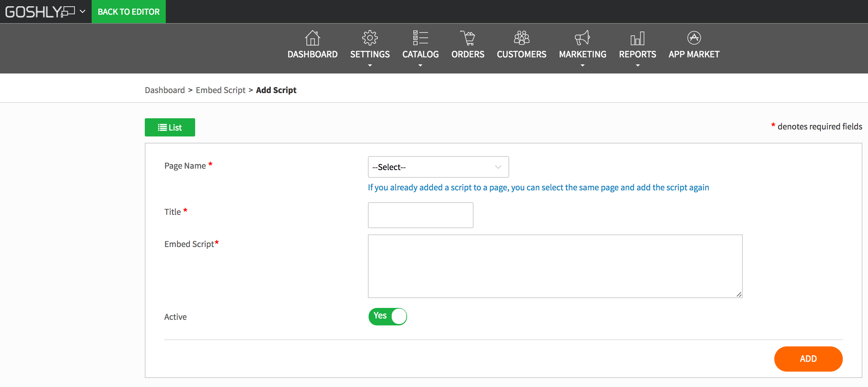Open the Reports bar chart icon
The image size is (868, 387).
click(x=637, y=38)
